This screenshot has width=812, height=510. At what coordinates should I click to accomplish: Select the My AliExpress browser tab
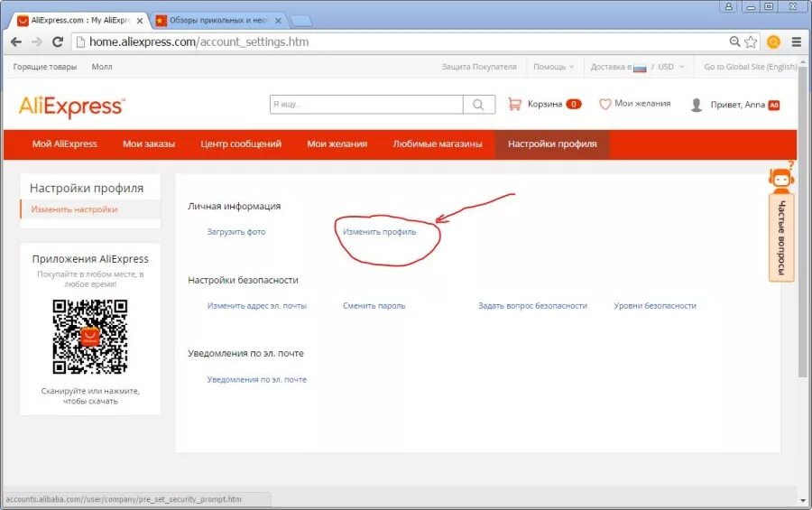coord(80,21)
